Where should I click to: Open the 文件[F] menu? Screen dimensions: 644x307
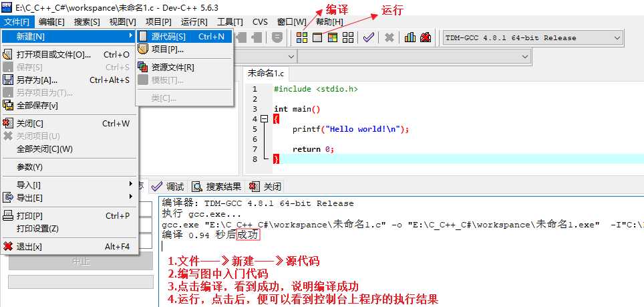point(17,22)
